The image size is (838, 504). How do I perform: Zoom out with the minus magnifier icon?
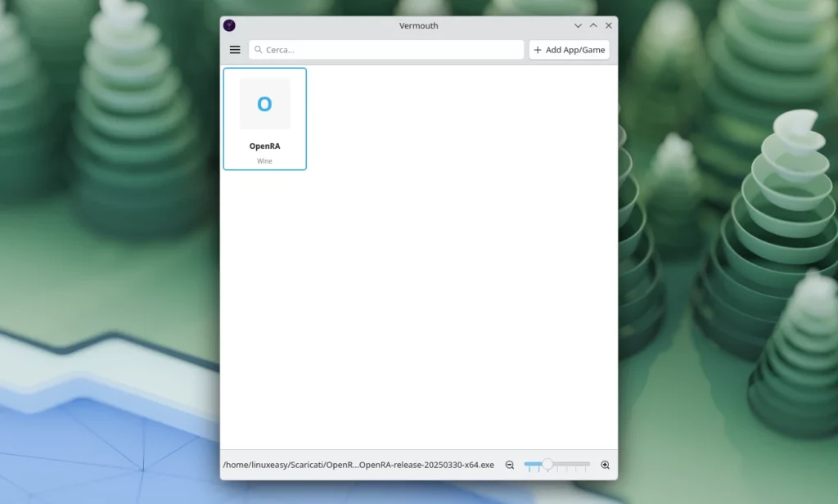pyautogui.click(x=509, y=465)
